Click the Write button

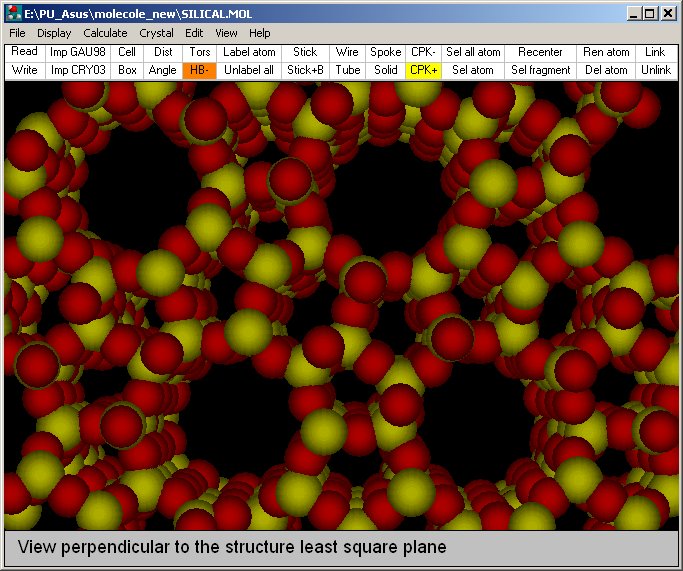(x=24, y=70)
